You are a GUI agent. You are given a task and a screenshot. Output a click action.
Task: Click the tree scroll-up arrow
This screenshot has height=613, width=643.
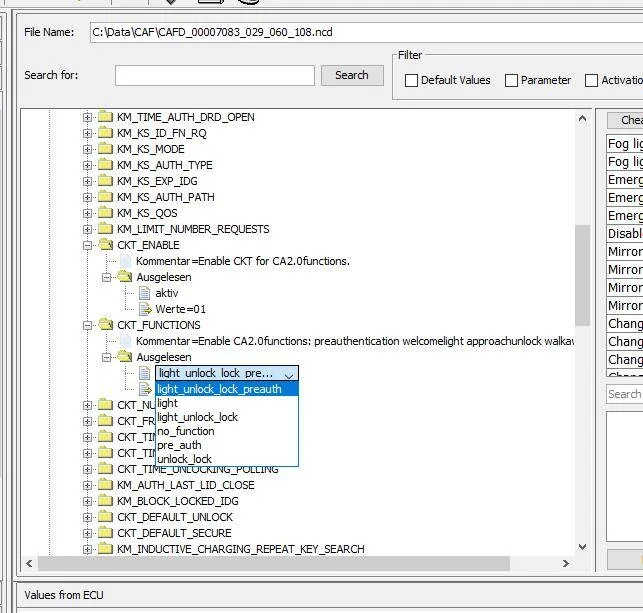click(582, 119)
